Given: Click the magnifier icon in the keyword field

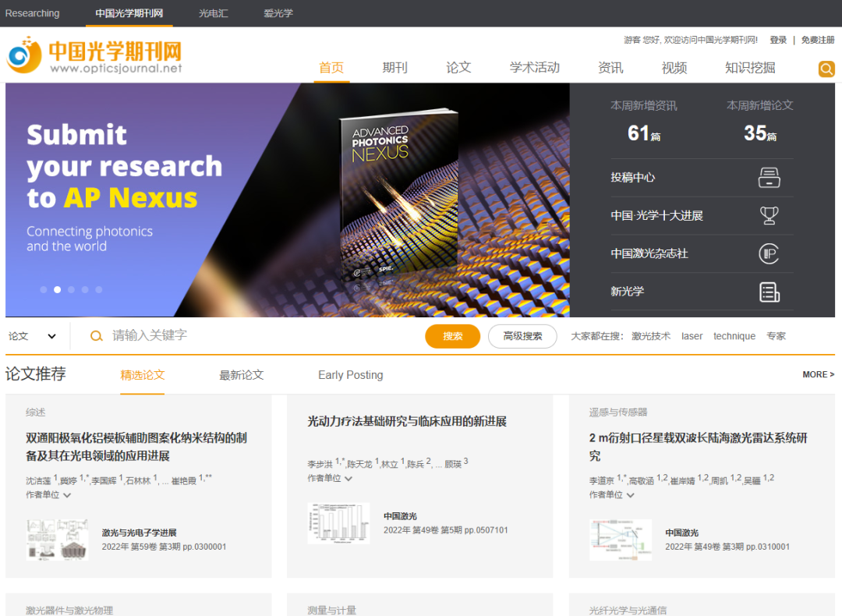Looking at the screenshot, I should (96, 336).
